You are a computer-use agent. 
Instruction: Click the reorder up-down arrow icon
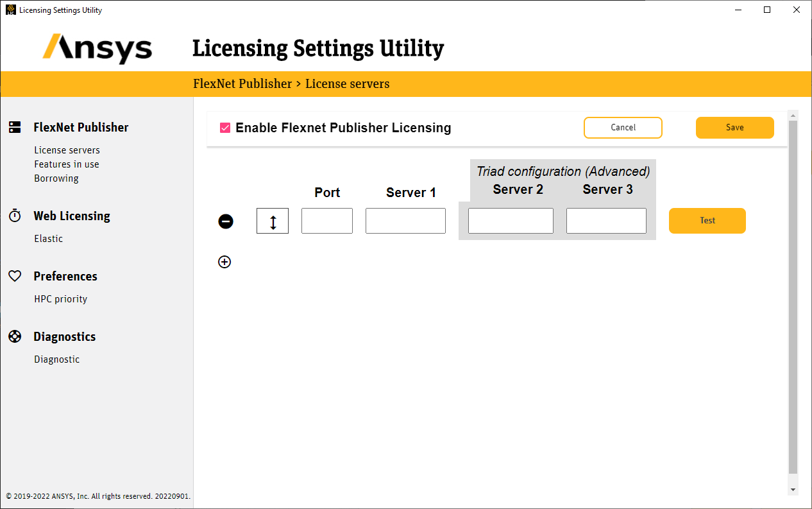(x=273, y=221)
